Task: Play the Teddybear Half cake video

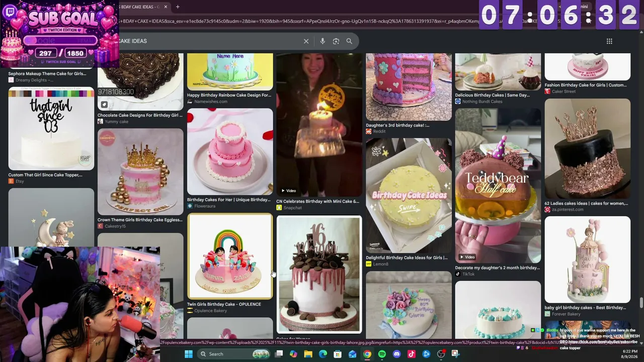Action: 498,186
